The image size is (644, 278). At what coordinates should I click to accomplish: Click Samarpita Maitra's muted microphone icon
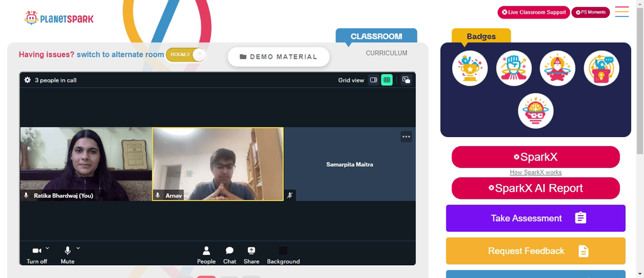tap(290, 196)
